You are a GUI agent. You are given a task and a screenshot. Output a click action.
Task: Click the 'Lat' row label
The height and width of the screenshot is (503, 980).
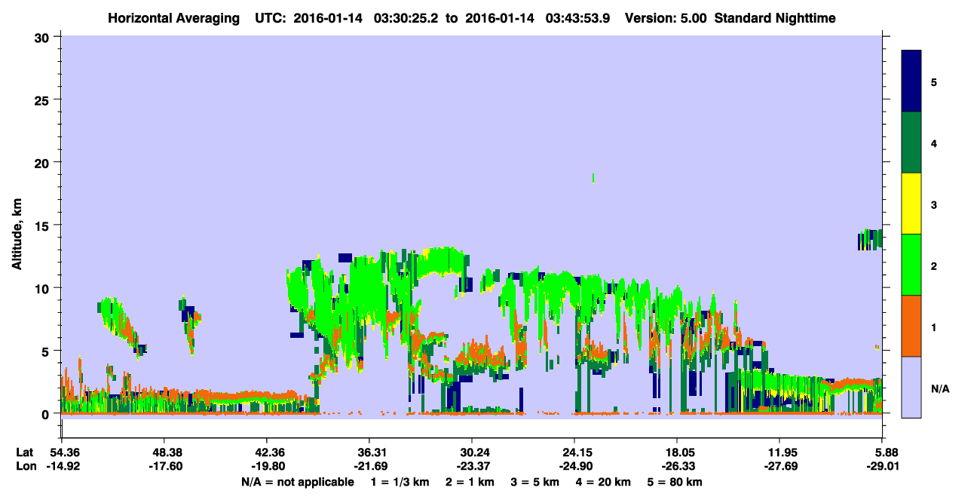tap(24, 452)
